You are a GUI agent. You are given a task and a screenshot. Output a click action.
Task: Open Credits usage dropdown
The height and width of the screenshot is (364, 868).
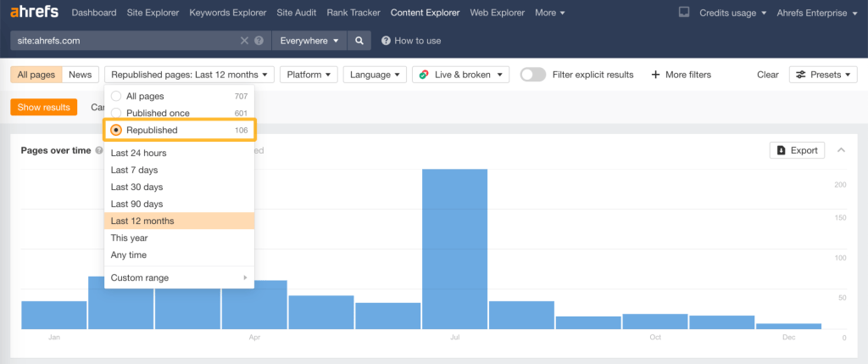pos(733,12)
